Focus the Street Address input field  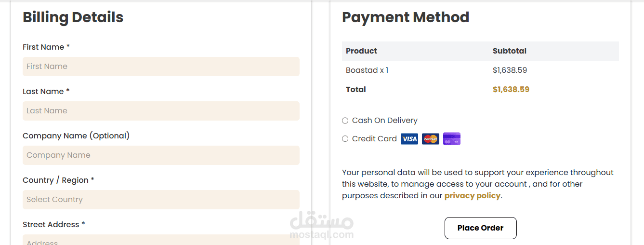(161, 240)
